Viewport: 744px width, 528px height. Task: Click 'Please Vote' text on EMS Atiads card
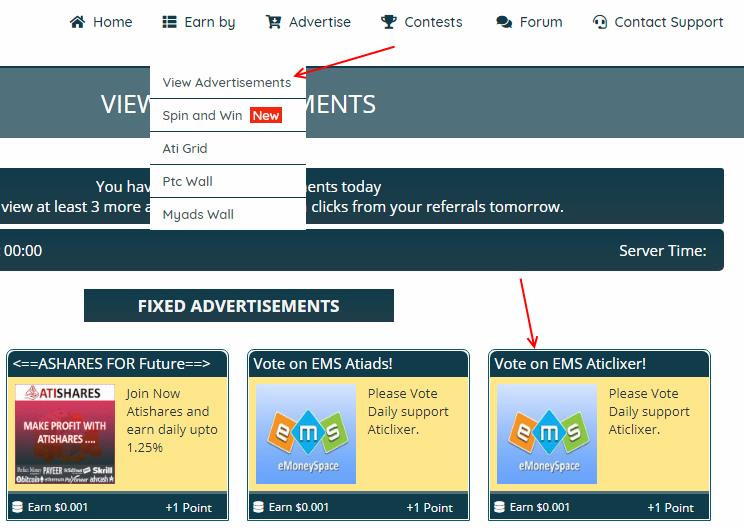pos(408,411)
